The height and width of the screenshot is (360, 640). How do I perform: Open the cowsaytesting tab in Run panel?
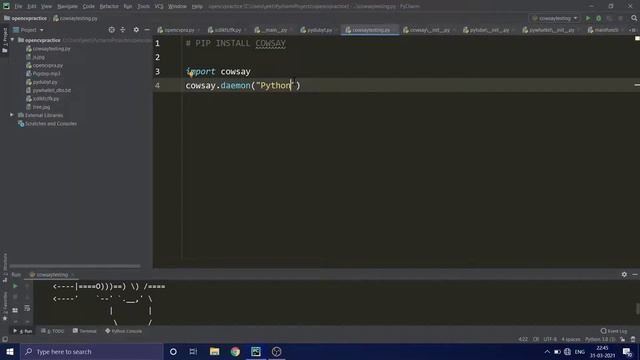pos(51,275)
